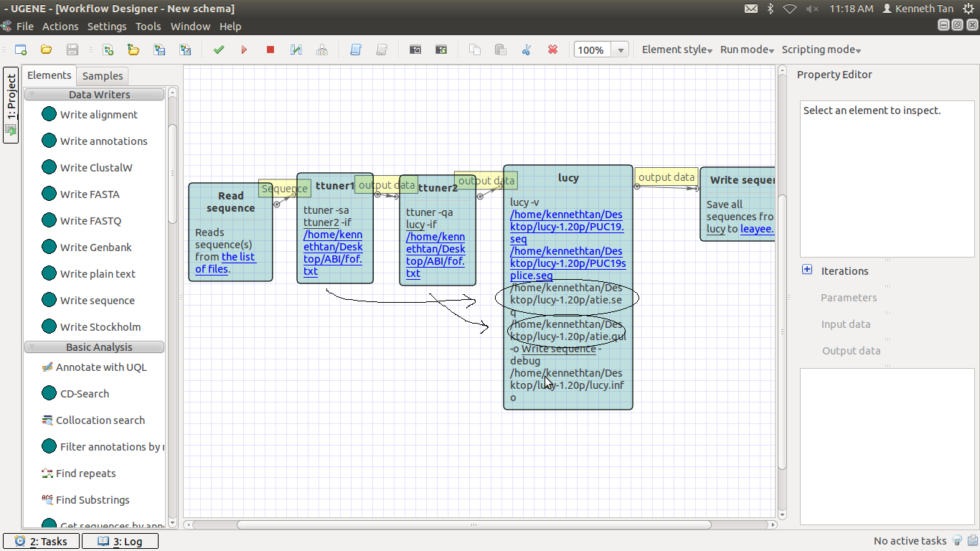Open the Actions menu

(60, 27)
